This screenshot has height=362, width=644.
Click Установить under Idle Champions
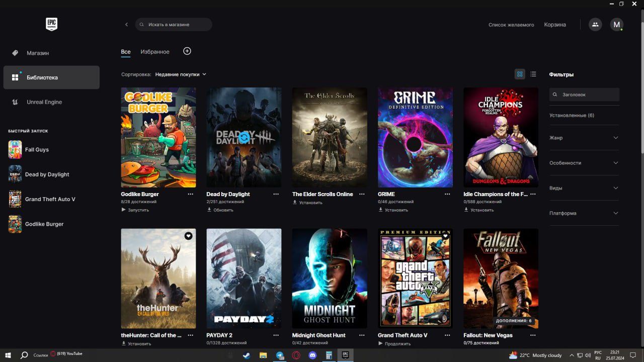[478, 210]
